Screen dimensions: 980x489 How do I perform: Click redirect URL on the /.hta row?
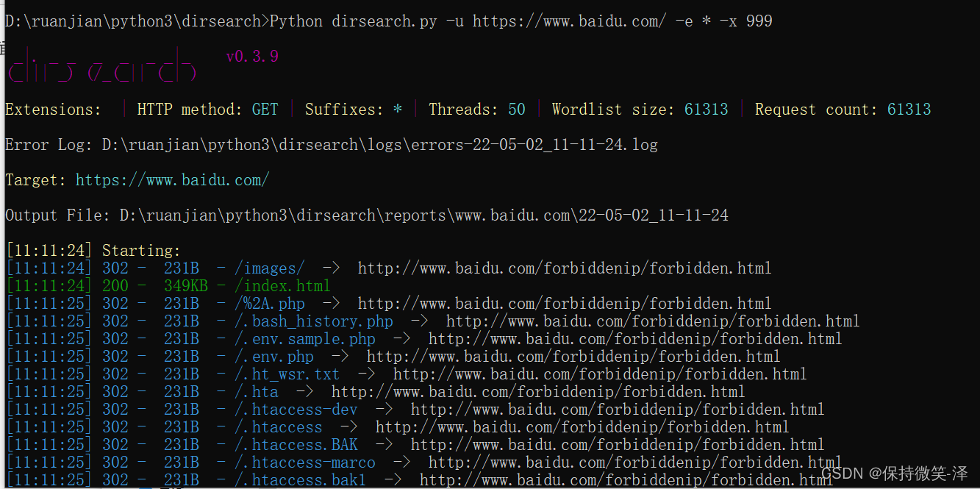coord(538,392)
